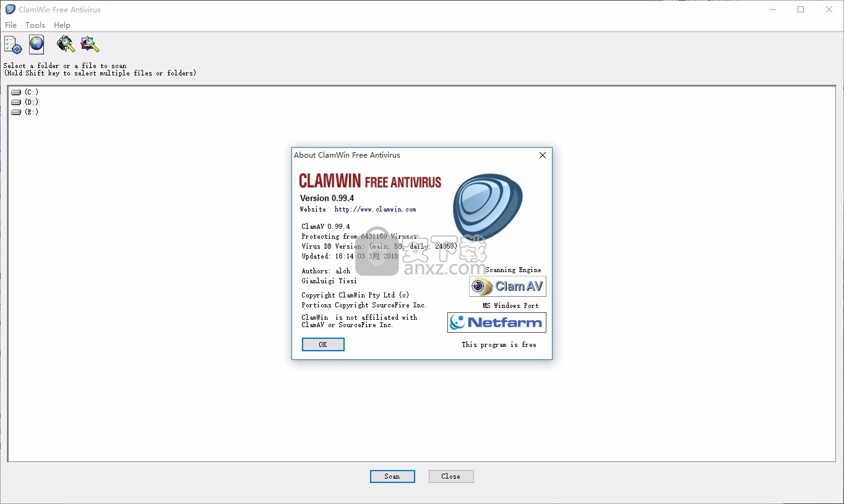Click the 'Updated: 18:14' date line
The height and width of the screenshot is (504, 844).
pyautogui.click(x=350, y=256)
